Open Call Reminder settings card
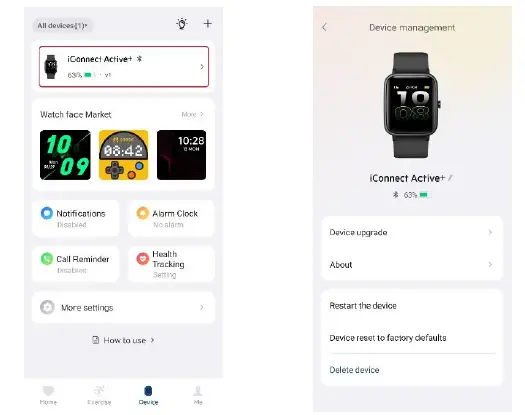Viewport: 525px width, 415px height. click(x=76, y=264)
